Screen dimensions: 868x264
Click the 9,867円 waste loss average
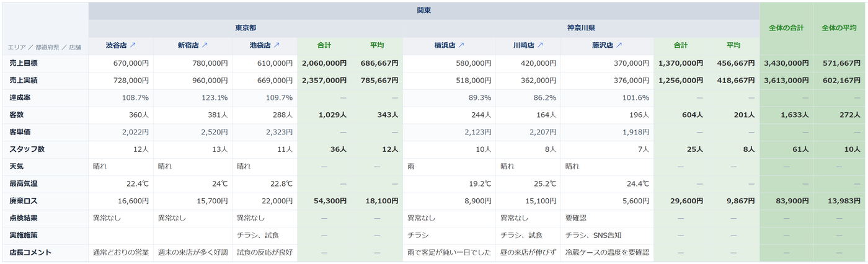pos(733,201)
